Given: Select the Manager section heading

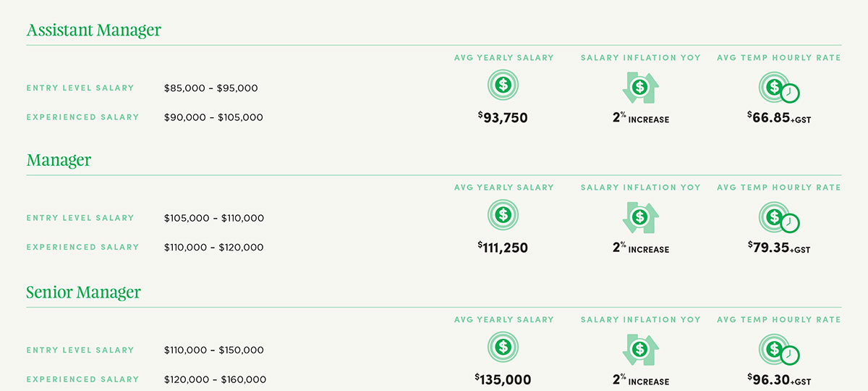Looking at the screenshot, I should (59, 160).
